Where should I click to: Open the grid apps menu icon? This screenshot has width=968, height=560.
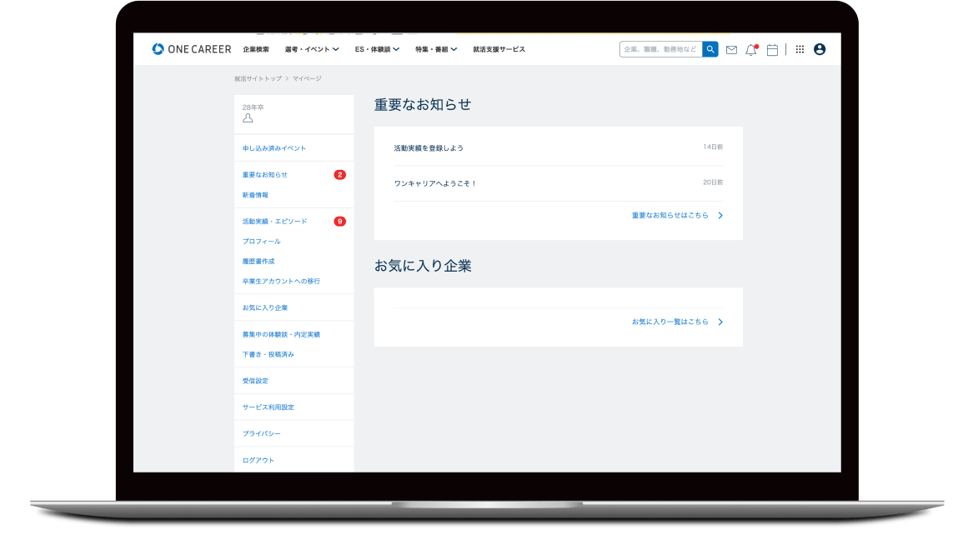pos(800,50)
